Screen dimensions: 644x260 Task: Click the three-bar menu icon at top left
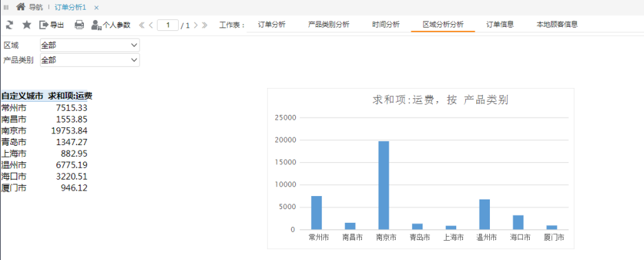[6, 8]
